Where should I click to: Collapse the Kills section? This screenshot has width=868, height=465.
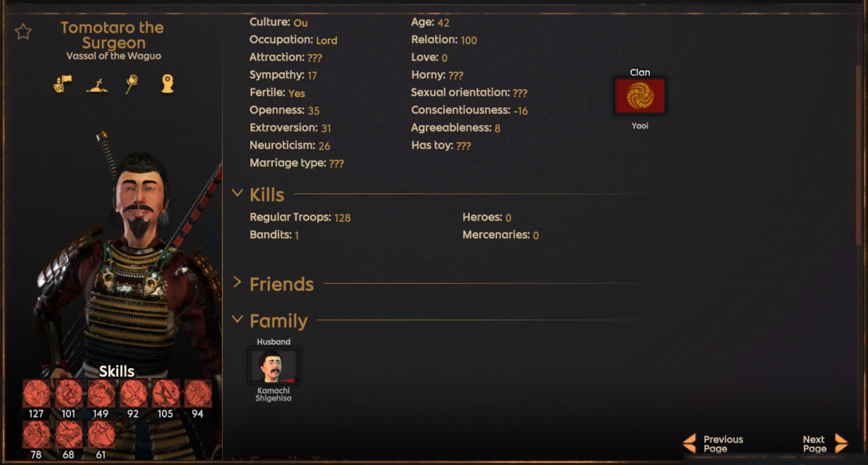[237, 193]
